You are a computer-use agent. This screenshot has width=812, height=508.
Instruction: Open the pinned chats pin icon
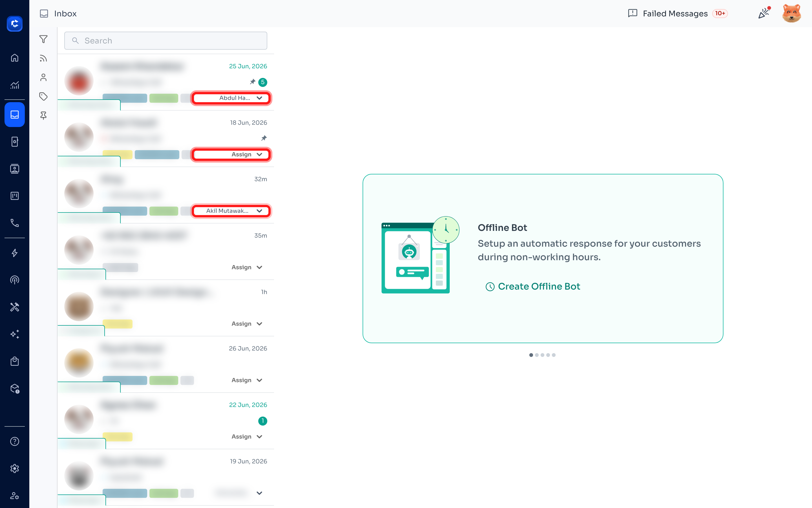tap(43, 116)
